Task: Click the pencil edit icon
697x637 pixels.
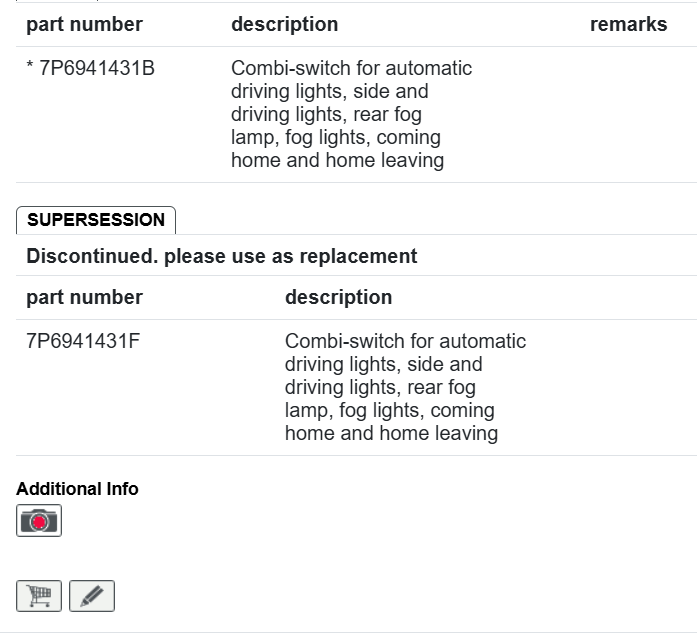Action: tap(91, 596)
